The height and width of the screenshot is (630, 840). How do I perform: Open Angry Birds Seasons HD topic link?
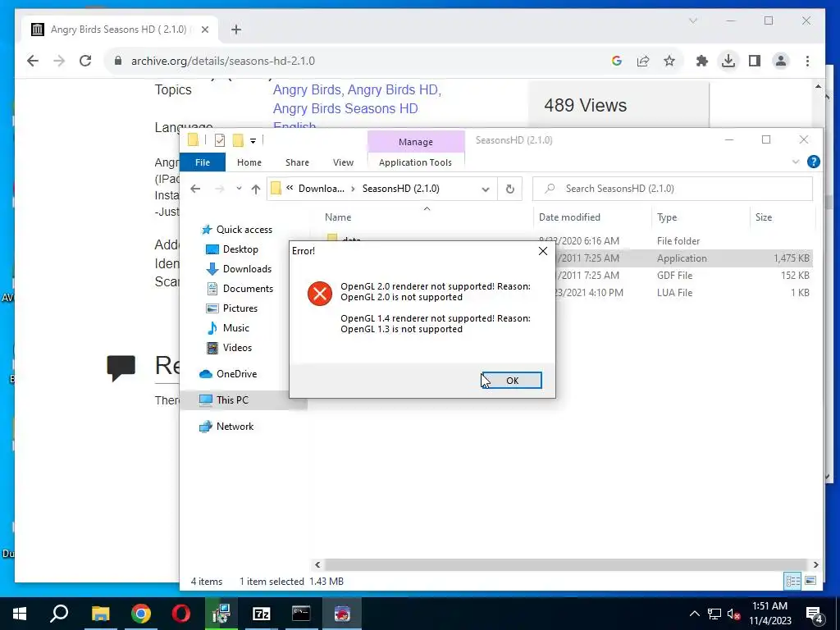point(345,108)
